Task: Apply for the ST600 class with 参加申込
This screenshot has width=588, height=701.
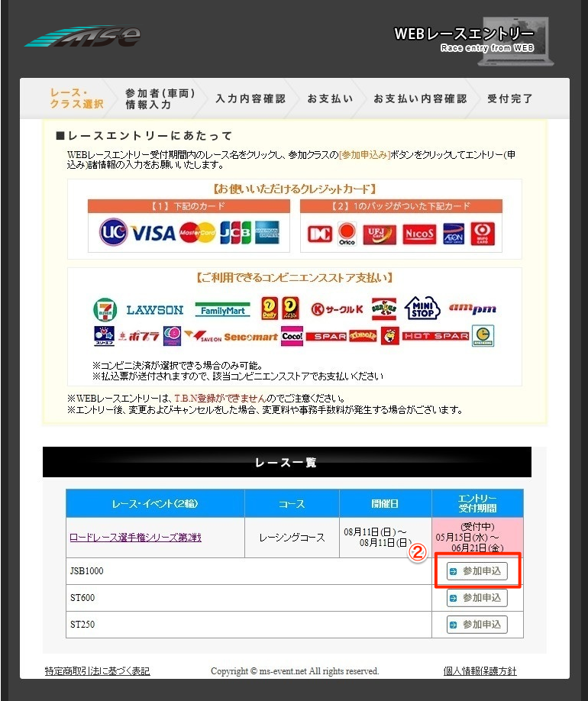Action: point(477,598)
